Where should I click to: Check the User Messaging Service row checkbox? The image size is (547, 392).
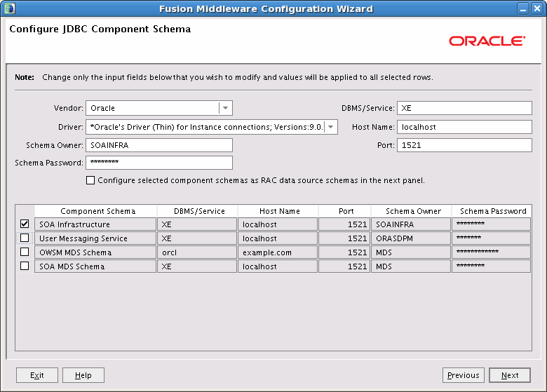[25, 238]
